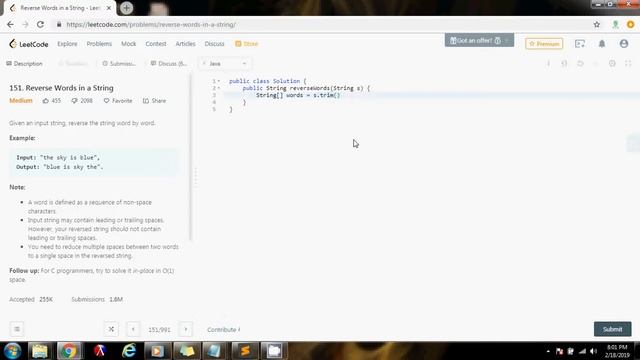The image size is (640, 360).
Task: Open the Discuss item in top navigation
Action: (214, 44)
